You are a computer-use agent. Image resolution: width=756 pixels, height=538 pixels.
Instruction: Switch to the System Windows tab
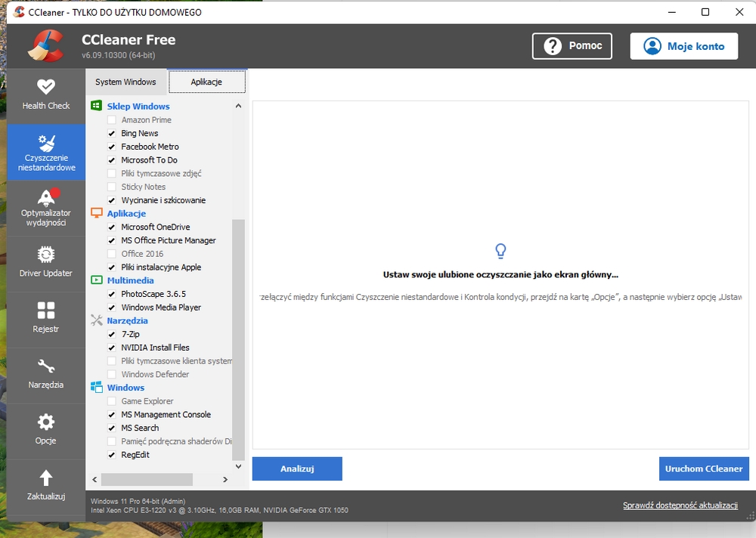125,82
